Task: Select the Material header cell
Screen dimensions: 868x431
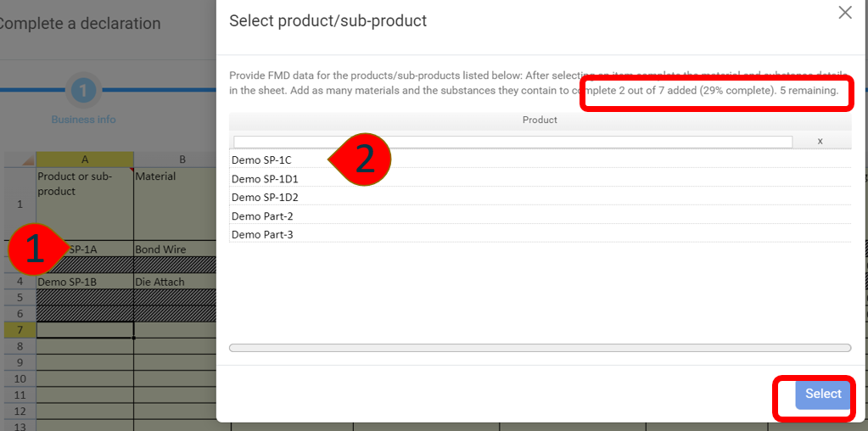Action: (x=182, y=204)
